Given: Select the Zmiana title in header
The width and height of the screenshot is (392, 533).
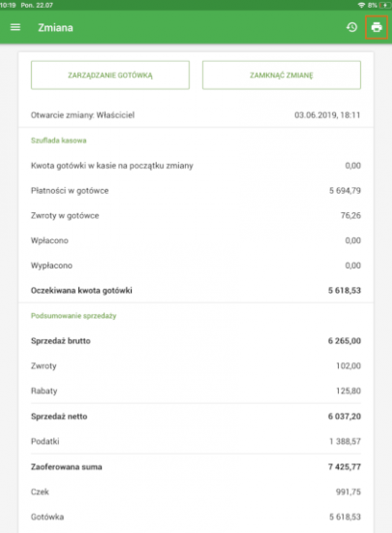Looking at the screenshot, I should click(55, 27).
